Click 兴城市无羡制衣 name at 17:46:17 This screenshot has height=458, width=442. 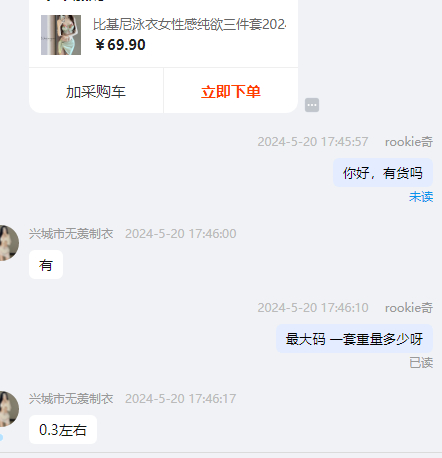(x=71, y=398)
